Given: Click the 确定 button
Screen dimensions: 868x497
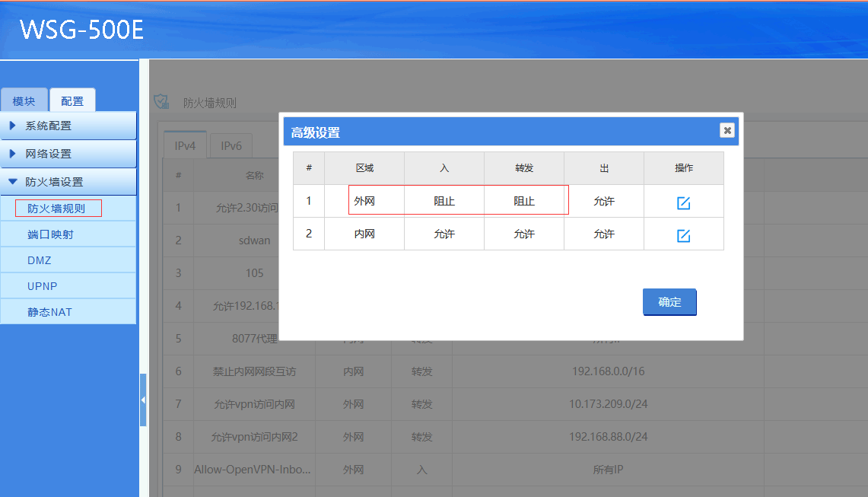Looking at the screenshot, I should pyautogui.click(x=669, y=302).
